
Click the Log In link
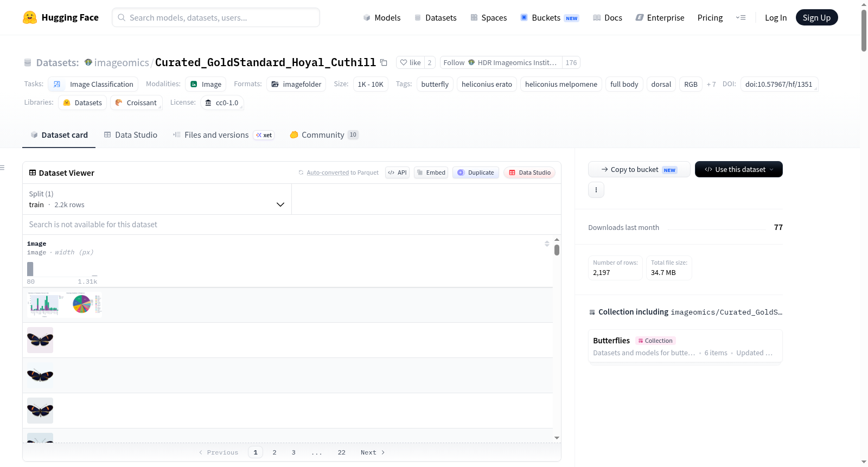click(776, 17)
